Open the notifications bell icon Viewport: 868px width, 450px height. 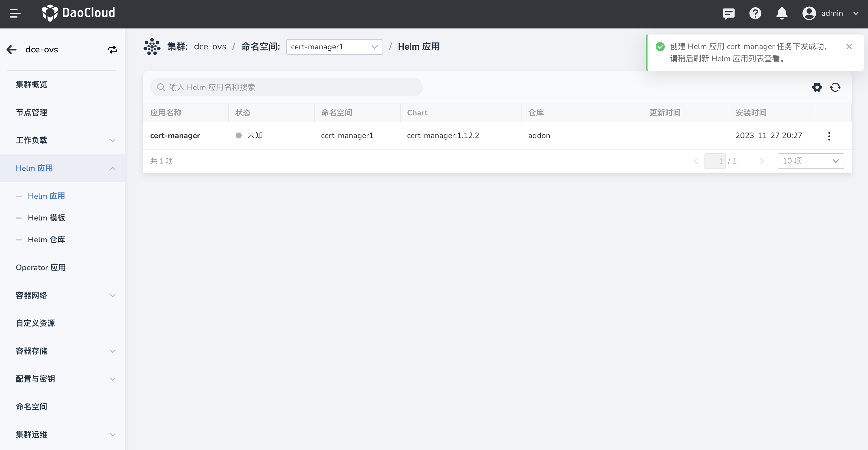pyautogui.click(x=782, y=13)
